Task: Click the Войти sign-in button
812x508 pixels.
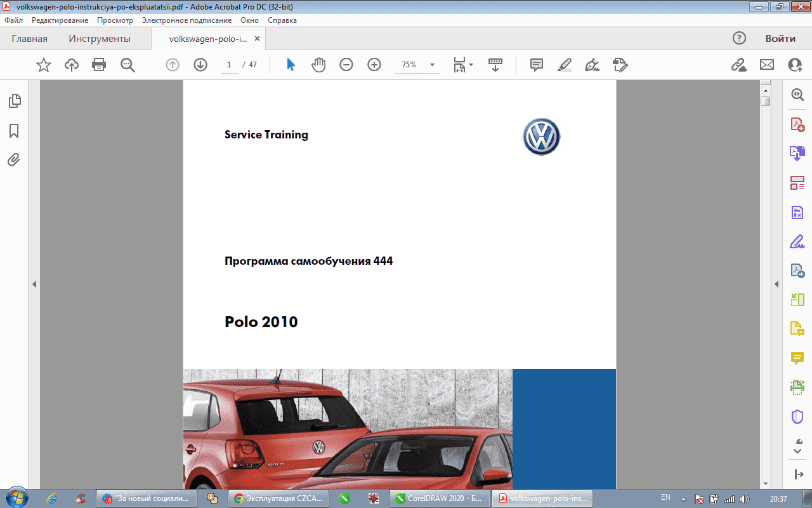Action: (x=780, y=39)
